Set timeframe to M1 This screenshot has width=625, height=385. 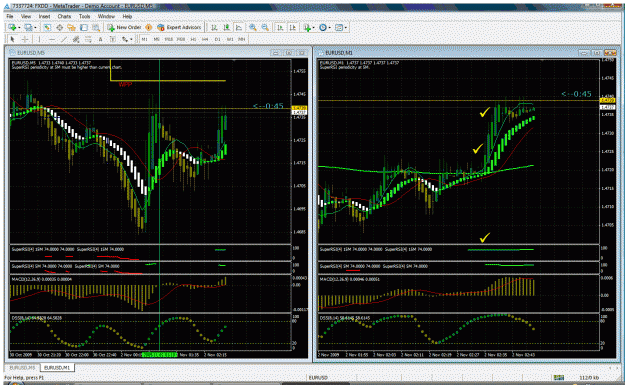tap(144, 39)
